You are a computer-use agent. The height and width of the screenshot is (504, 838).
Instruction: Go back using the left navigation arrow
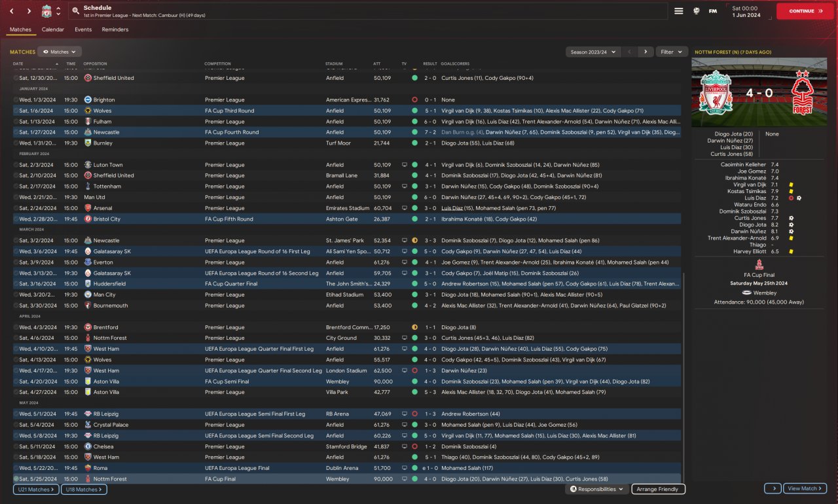pos(11,11)
